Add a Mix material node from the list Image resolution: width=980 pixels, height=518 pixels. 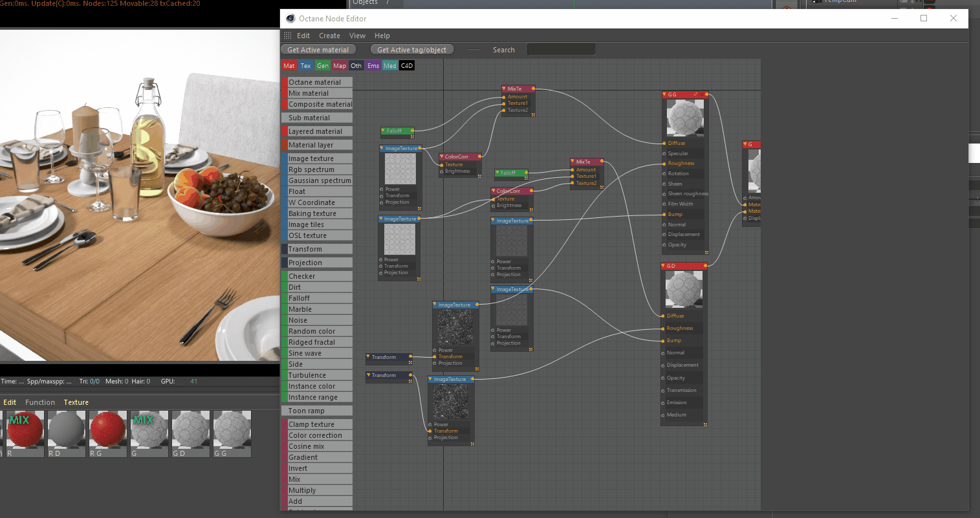pos(317,93)
